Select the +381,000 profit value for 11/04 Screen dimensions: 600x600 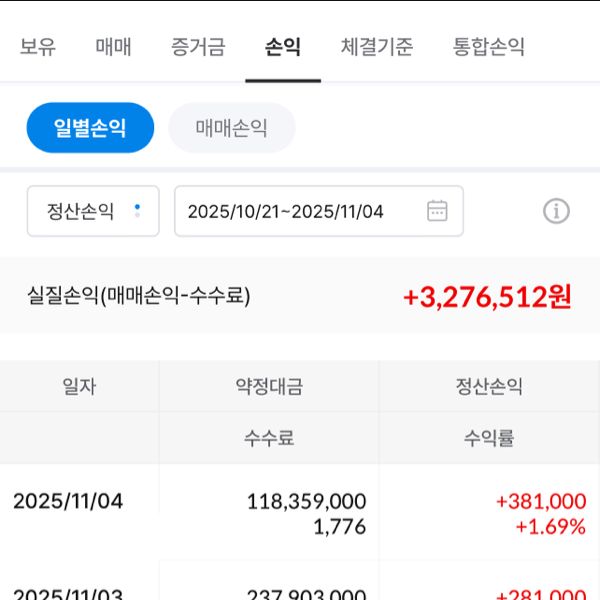(x=540, y=501)
